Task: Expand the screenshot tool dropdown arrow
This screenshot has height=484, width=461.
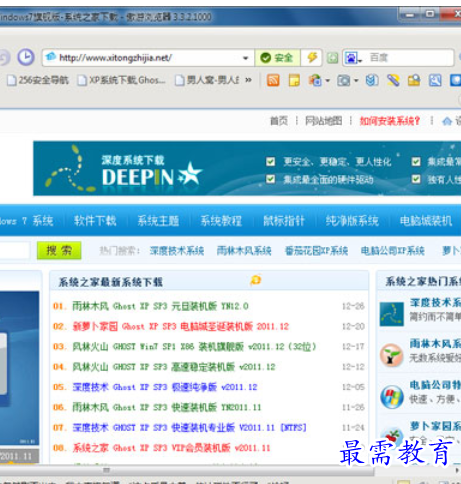Action: 356,81
